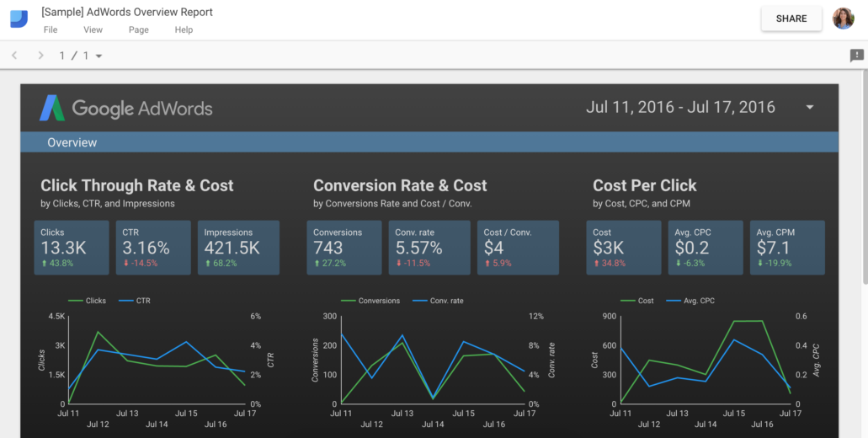Open the View menu
868x438 pixels.
pyautogui.click(x=93, y=29)
